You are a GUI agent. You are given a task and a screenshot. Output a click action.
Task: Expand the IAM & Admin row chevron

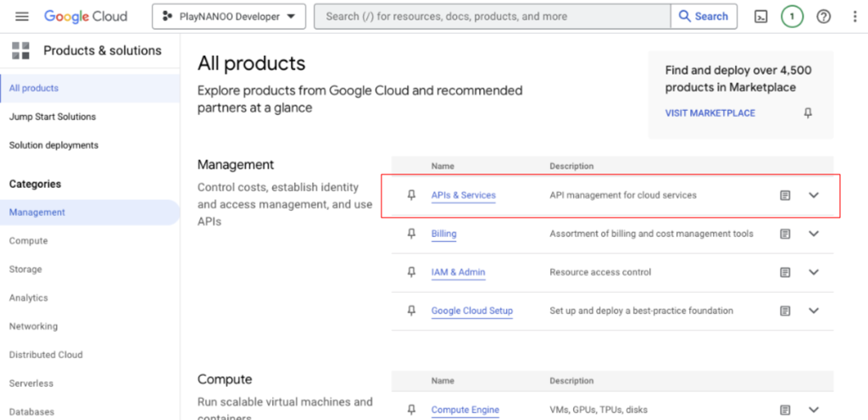(813, 272)
